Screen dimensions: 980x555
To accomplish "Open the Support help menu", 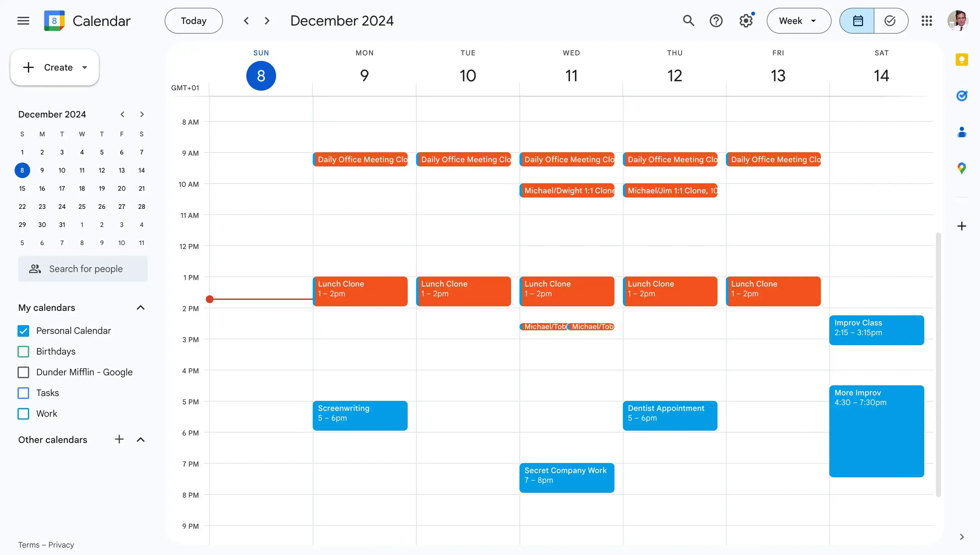I will click(x=717, y=21).
